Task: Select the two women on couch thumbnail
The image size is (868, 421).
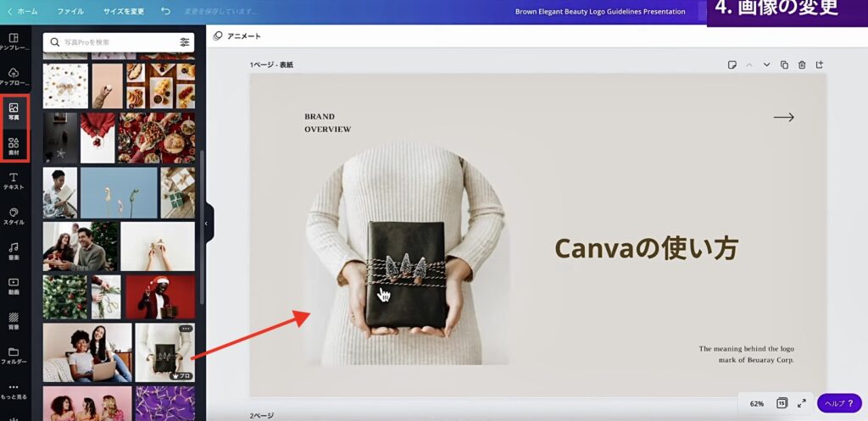Action: (87, 352)
